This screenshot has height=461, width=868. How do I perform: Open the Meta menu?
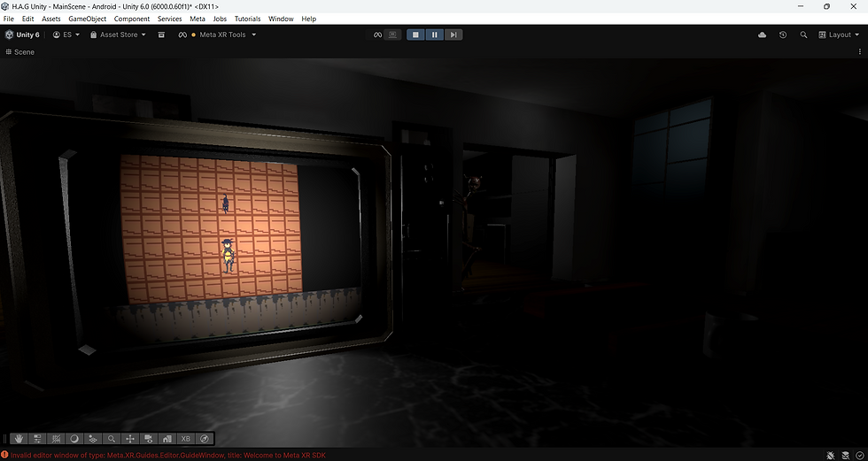tap(197, 19)
